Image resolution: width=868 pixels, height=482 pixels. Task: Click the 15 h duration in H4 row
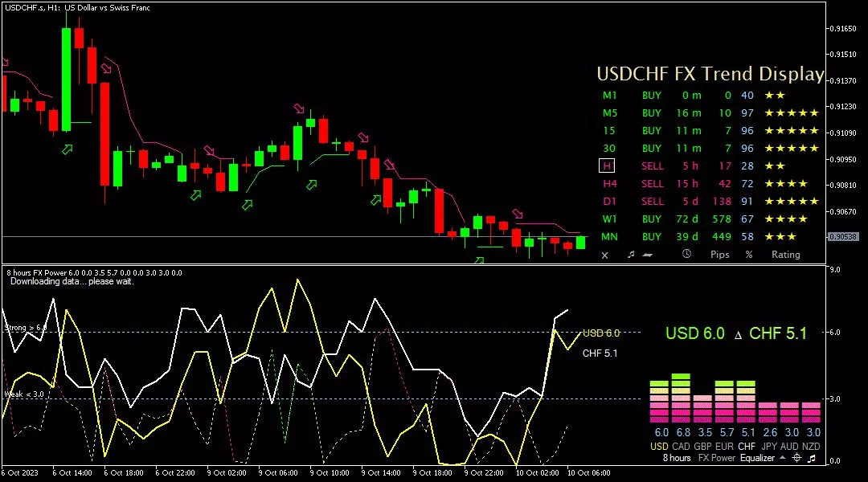tap(687, 184)
